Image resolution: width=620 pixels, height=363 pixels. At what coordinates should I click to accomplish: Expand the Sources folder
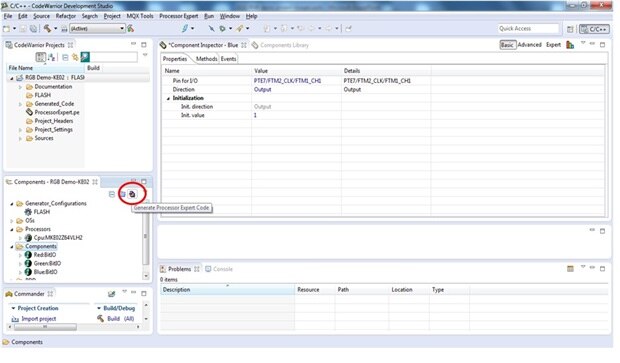20,138
